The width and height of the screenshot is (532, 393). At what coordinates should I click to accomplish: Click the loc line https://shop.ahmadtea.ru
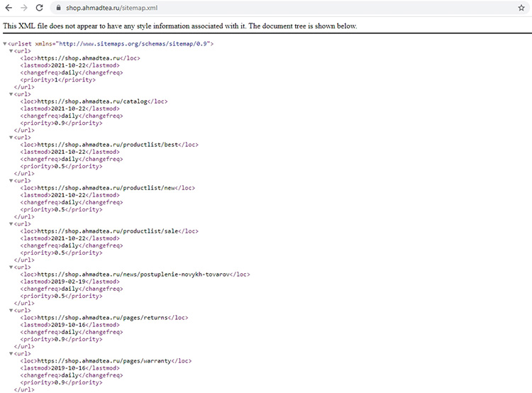pyautogui.click(x=80, y=58)
